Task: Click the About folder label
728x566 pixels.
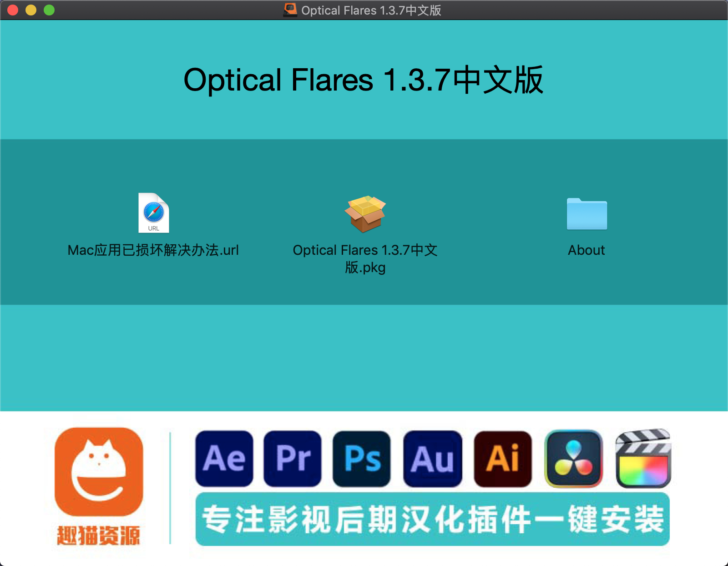Action: [586, 250]
